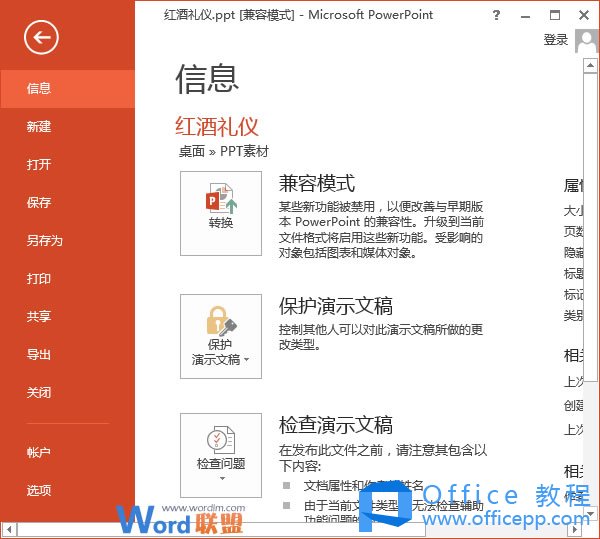Select the Info (信息) tab

point(40,88)
